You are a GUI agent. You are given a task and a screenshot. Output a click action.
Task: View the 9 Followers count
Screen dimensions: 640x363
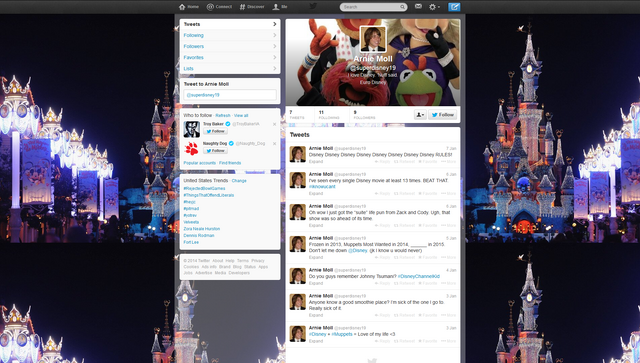(364, 115)
